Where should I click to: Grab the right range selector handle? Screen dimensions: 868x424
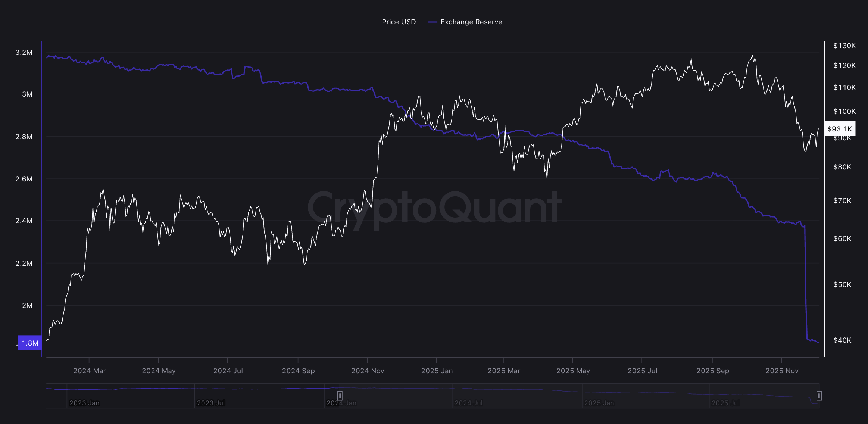[819, 396]
